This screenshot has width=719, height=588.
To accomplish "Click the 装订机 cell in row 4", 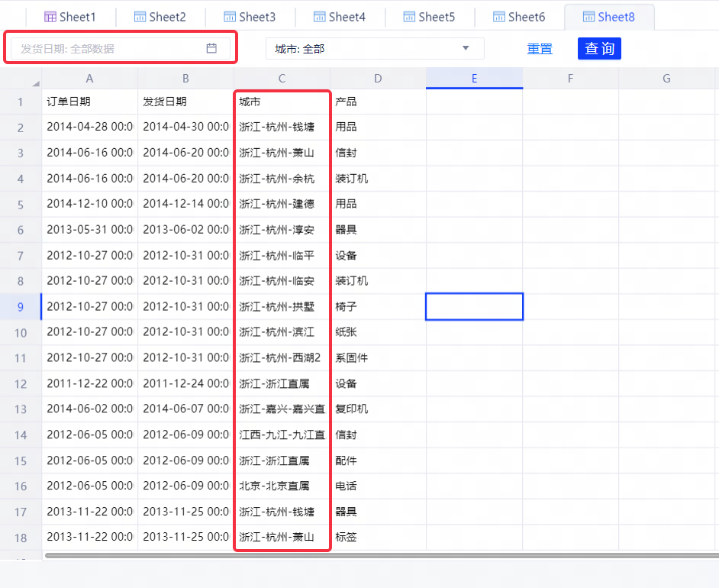I will [378, 179].
